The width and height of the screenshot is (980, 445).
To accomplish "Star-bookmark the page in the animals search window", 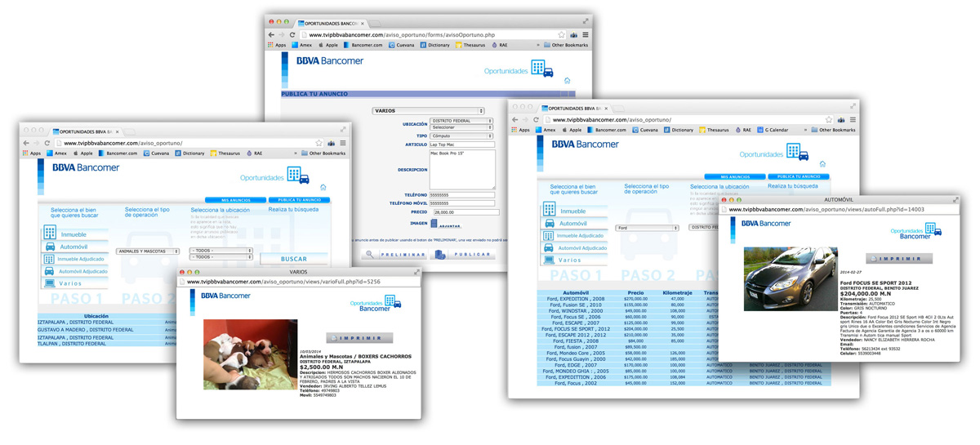I will (319, 143).
